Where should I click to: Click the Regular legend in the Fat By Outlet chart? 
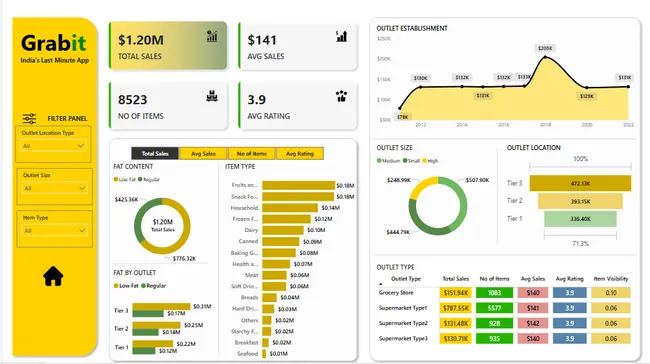click(153, 286)
